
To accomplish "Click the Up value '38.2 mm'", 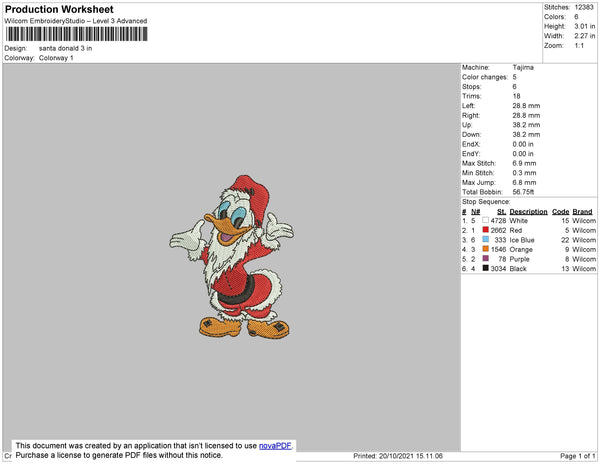I will 526,125.
